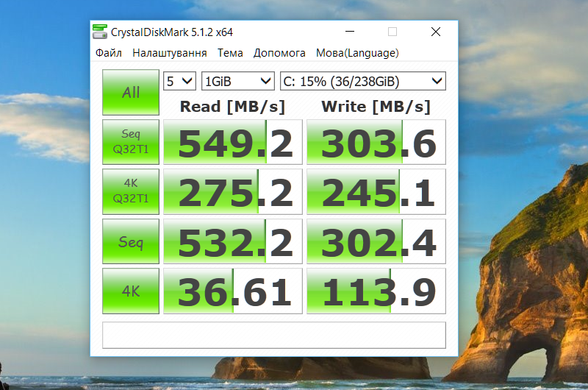Screen dimensions: 588x390
Task: Start the Seq Q32T1 test
Action: tap(131, 142)
